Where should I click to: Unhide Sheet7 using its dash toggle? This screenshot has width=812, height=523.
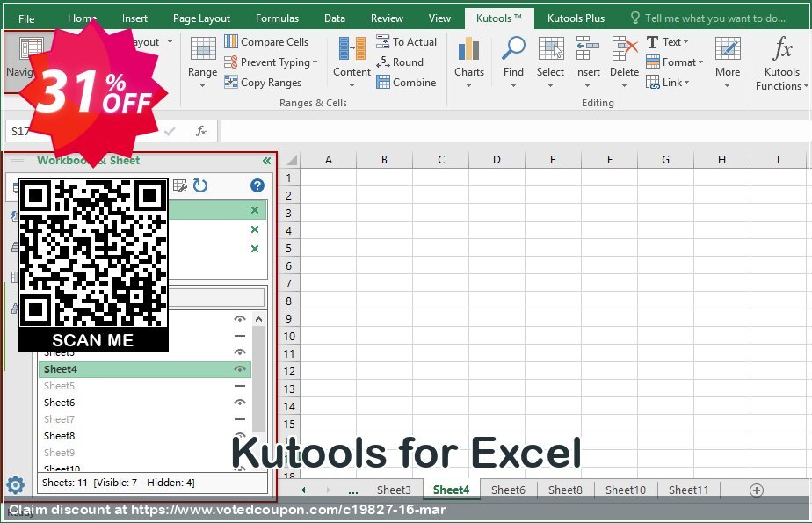pyautogui.click(x=239, y=419)
